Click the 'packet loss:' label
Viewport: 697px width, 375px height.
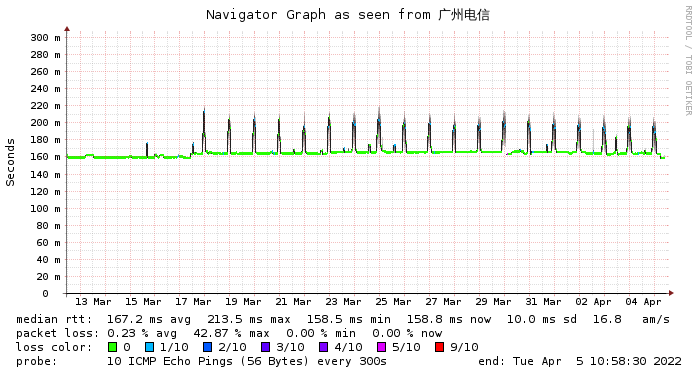click(57, 333)
